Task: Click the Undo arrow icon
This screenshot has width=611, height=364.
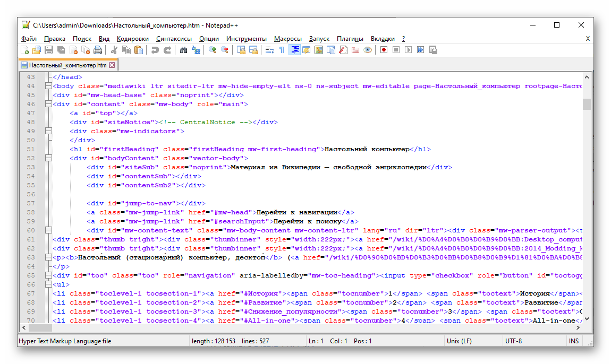Action: 155,50
